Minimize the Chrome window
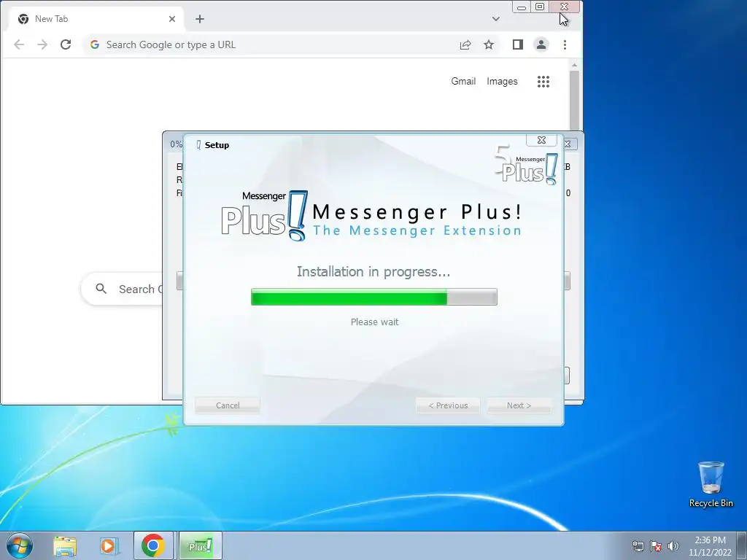The width and height of the screenshot is (747, 560). coord(522,7)
